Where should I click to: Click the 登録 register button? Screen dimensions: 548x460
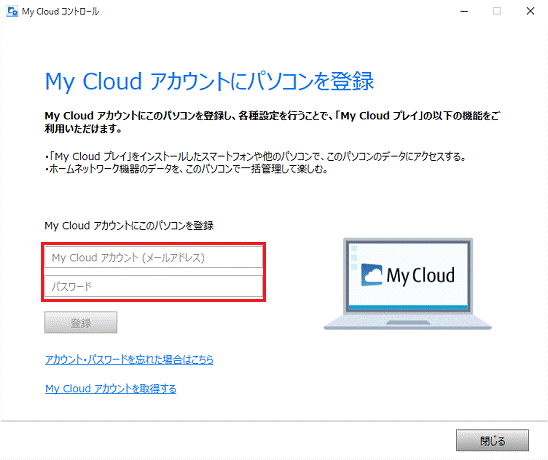[x=81, y=323]
